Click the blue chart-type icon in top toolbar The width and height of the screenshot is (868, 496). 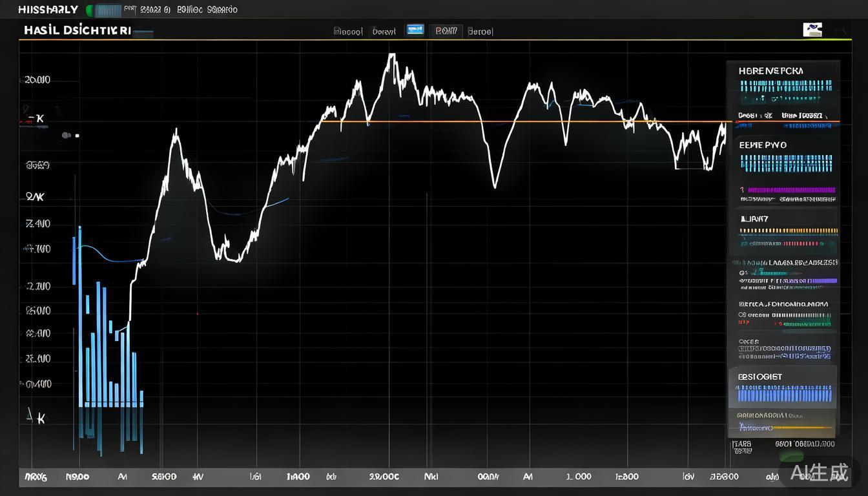(415, 30)
